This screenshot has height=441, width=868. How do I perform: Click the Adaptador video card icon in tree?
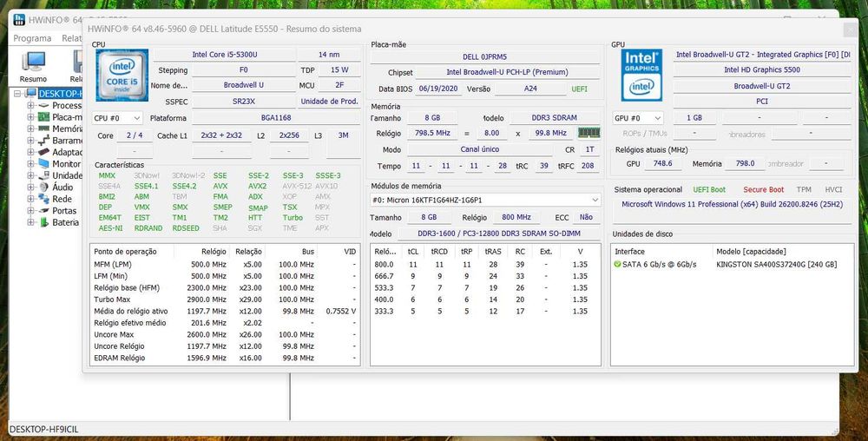coord(43,152)
